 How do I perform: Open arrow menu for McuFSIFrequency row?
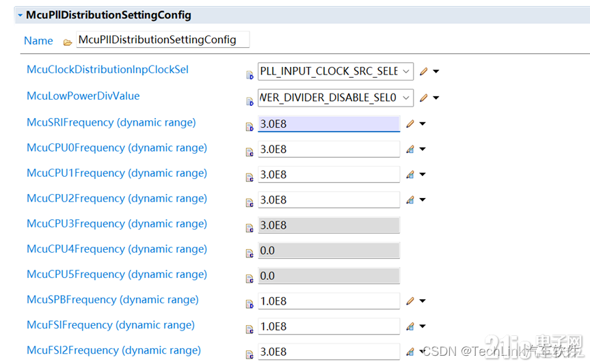pos(423,326)
